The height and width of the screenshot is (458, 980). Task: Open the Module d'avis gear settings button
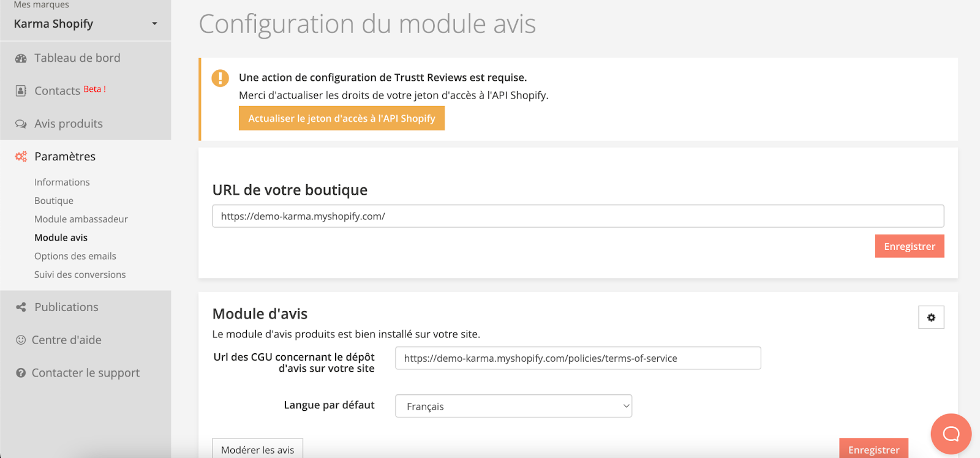point(930,317)
